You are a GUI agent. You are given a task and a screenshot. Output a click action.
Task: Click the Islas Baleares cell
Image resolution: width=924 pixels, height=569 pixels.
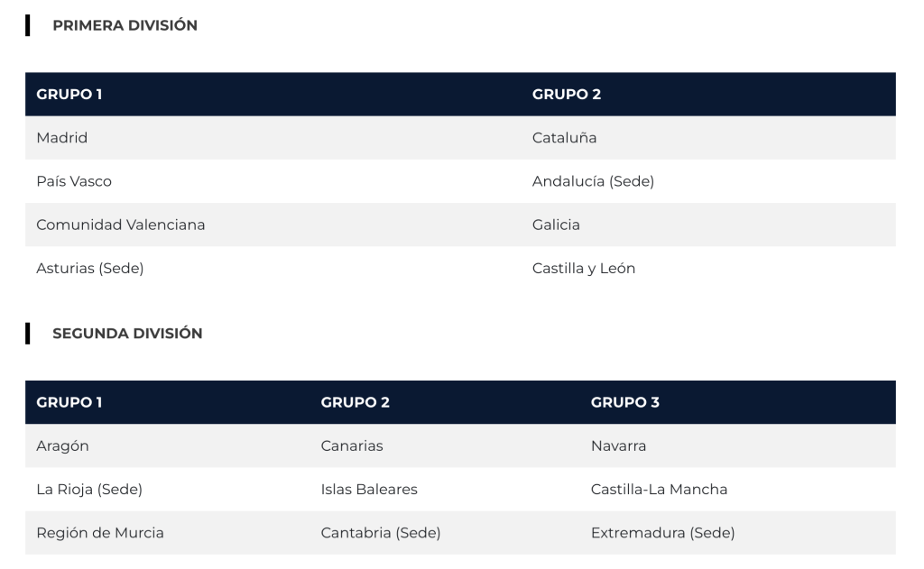click(369, 489)
